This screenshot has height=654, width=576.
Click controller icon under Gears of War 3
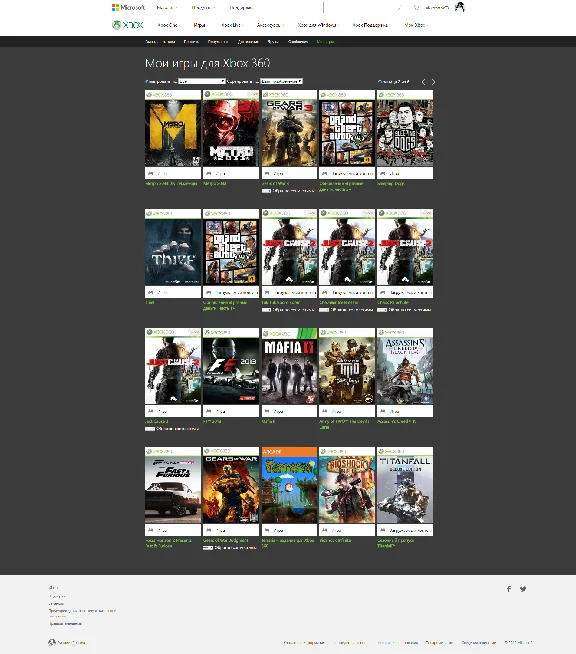click(x=267, y=173)
